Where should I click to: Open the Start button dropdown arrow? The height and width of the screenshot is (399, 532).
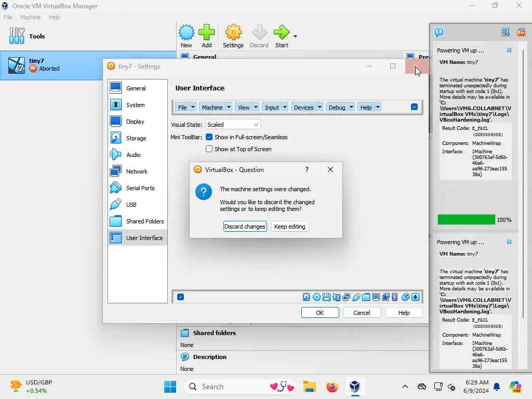pyautogui.click(x=295, y=36)
